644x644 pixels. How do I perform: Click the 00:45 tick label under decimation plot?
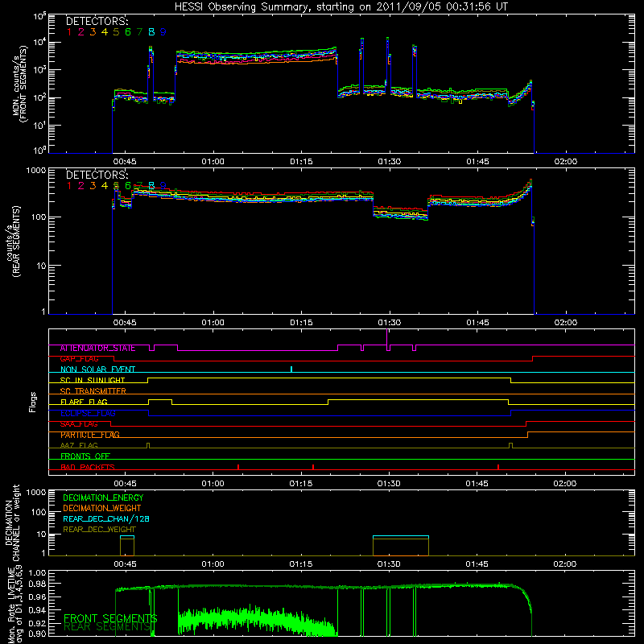point(125,564)
